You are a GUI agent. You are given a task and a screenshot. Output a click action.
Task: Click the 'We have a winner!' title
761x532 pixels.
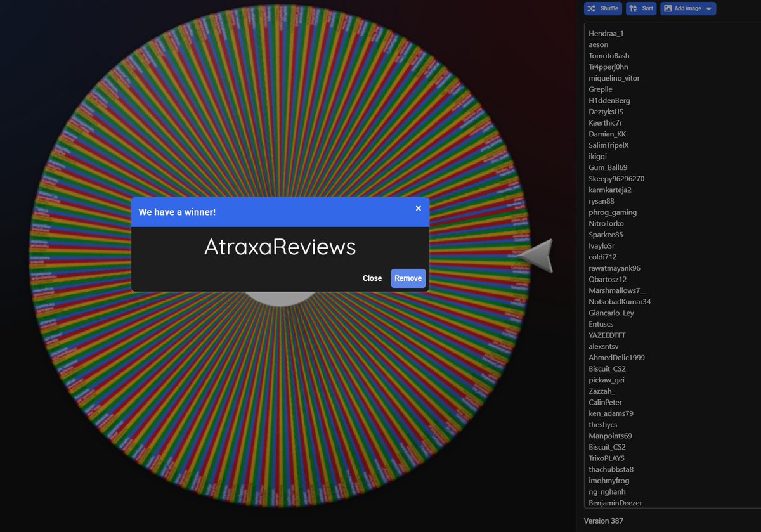pos(177,212)
